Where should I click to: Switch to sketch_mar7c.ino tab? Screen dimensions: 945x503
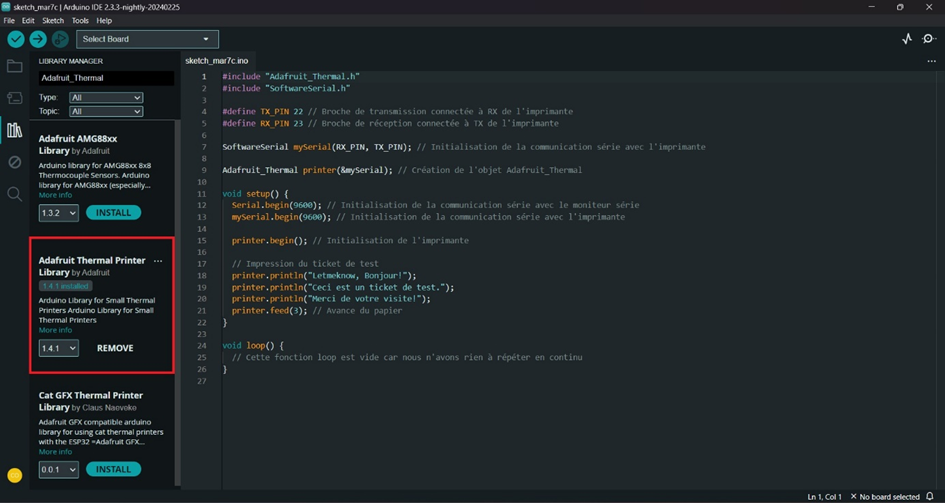pyautogui.click(x=216, y=61)
